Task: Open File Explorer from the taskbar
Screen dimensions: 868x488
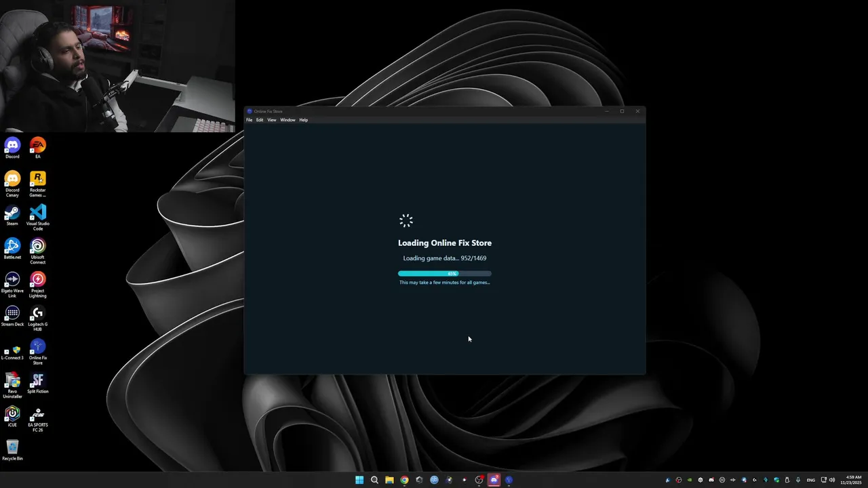Action: click(x=389, y=480)
